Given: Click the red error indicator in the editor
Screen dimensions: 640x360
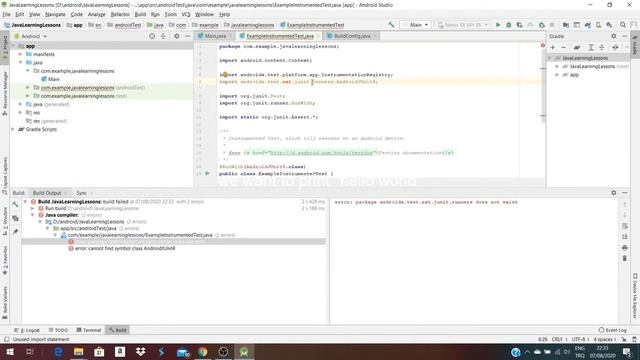Looking at the screenshot, I should (542, 45).
